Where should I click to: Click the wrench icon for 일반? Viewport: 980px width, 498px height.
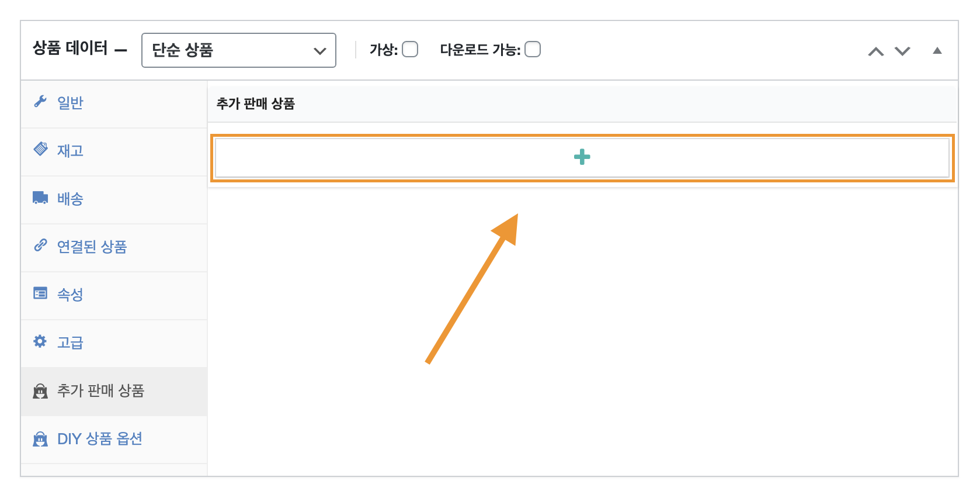40,102
